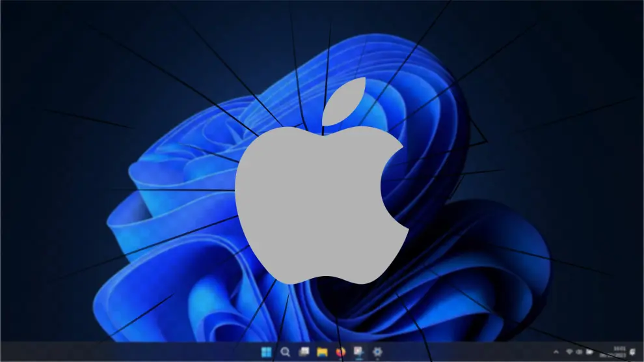
Task: Click the dark desktop background in the top-left corner
Action: click(x=26, y=26)
